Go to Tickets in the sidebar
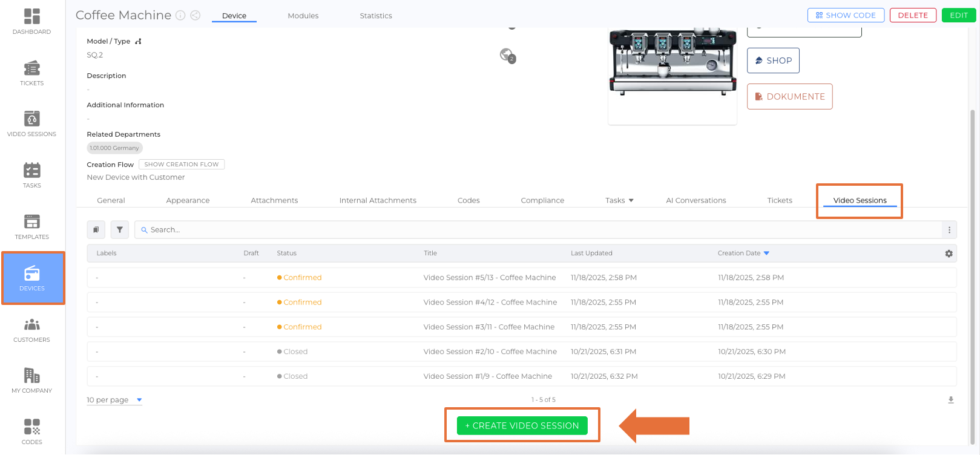Viewport: 980px width, 455px height. (31, 73)
